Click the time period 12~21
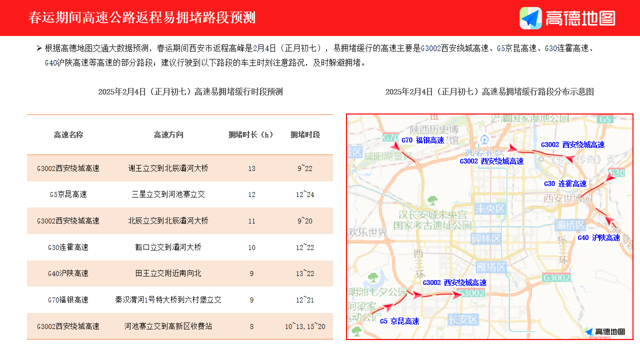Viewport: 640px width, 360px height. (x=305, y=300)
